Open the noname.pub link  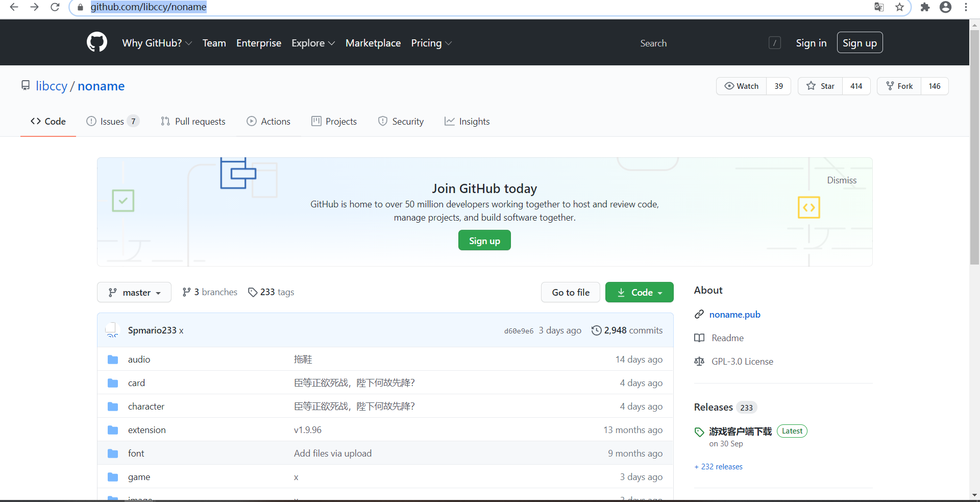[735, 315]
